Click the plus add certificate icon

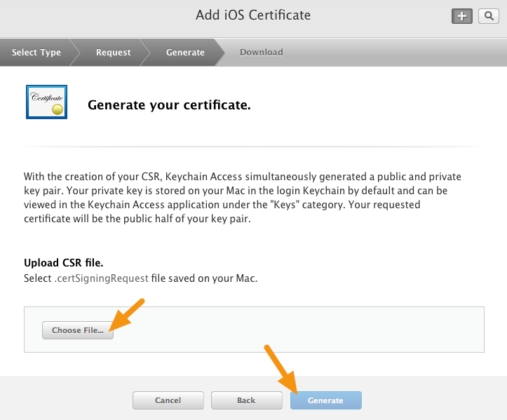click(461, 16)
